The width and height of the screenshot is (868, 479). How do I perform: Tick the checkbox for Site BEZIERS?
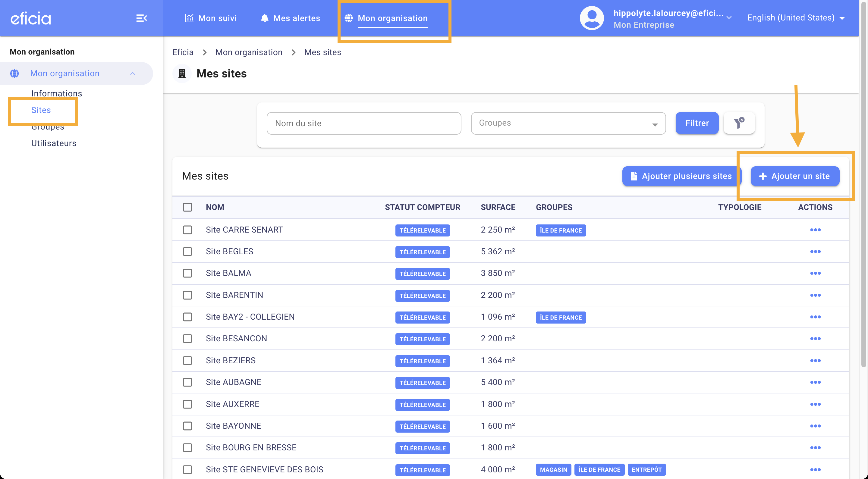(x=187, y=360)
